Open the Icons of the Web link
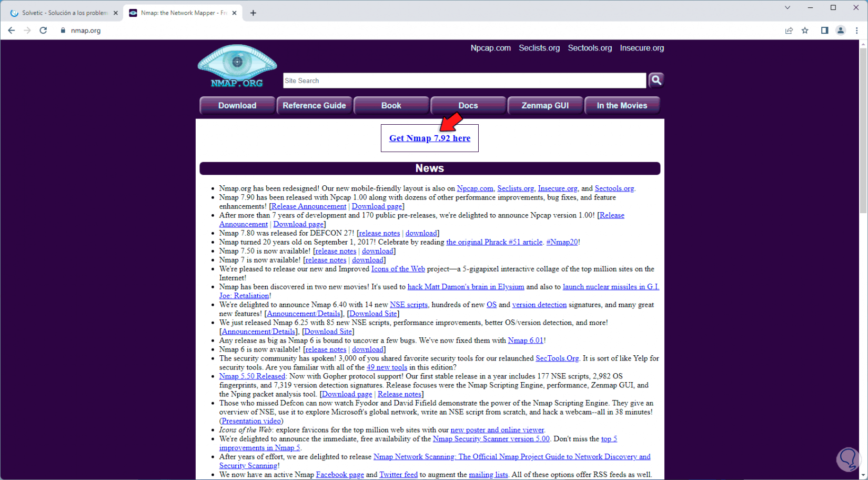 tap(398, 269)
